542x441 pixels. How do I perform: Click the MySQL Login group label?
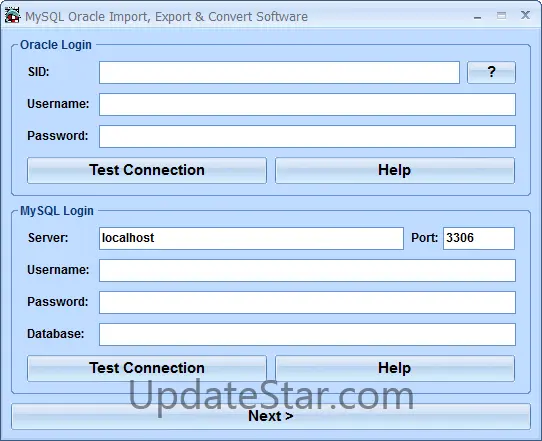[57, 211]
